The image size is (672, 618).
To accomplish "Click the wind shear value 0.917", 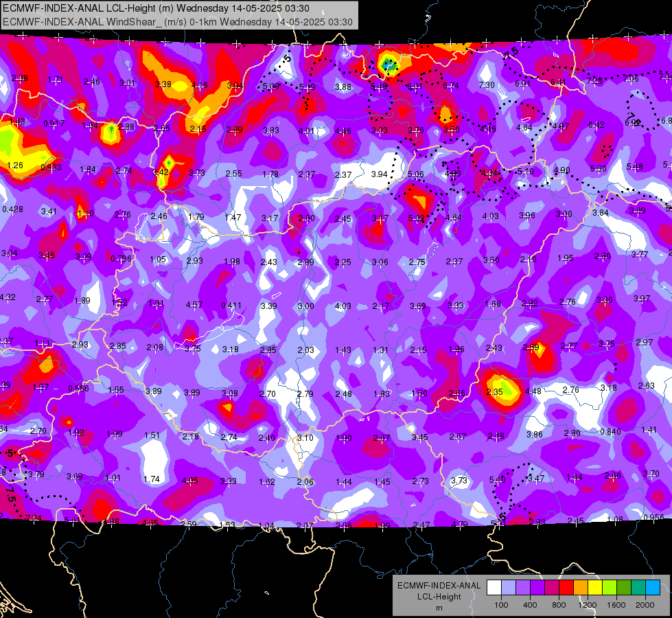I will (x=54, y=124).
